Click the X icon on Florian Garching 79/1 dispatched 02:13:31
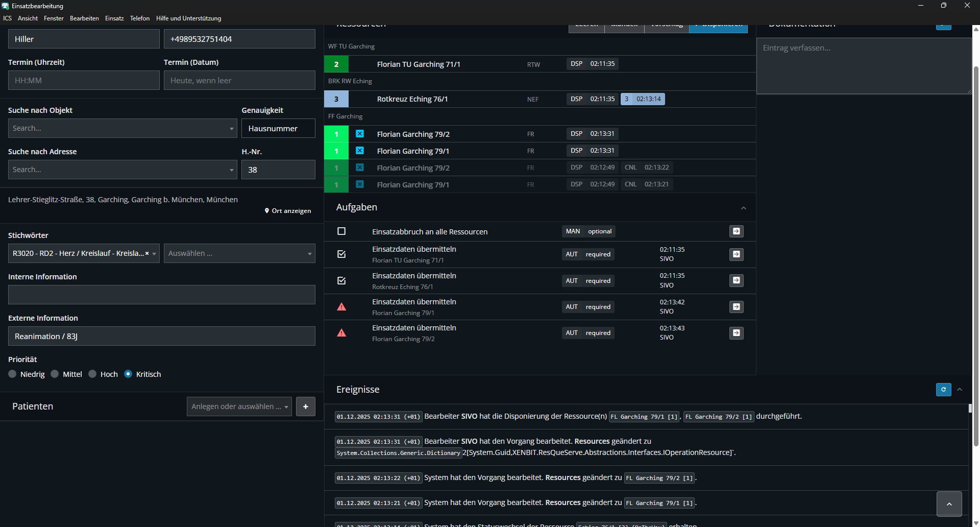Image resolution: width=980 pixels, height=527 pixels. pyautogui.click(x=360, y=151)
